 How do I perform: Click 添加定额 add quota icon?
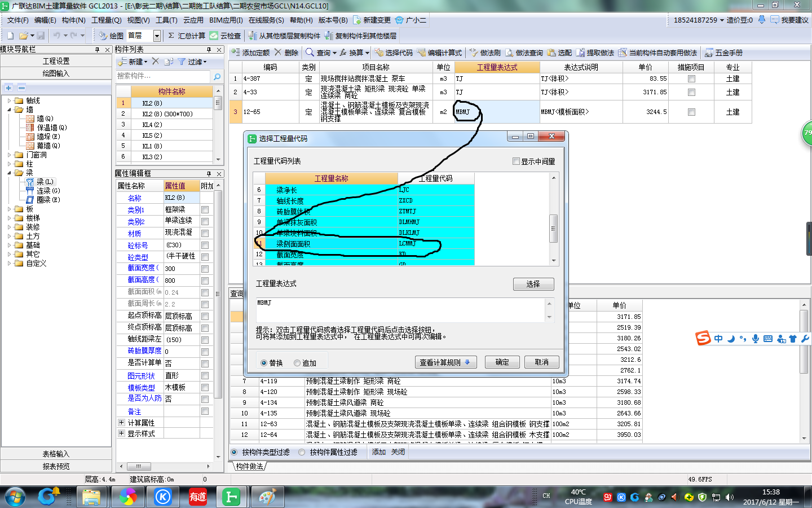pyautogui.click(x=236, y=52)
